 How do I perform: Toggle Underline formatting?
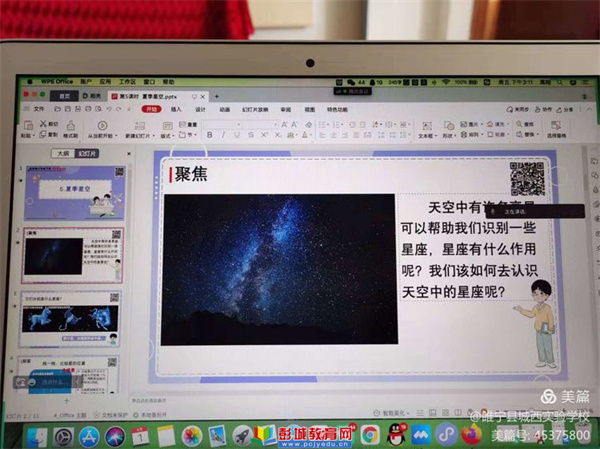coord(237,135)
